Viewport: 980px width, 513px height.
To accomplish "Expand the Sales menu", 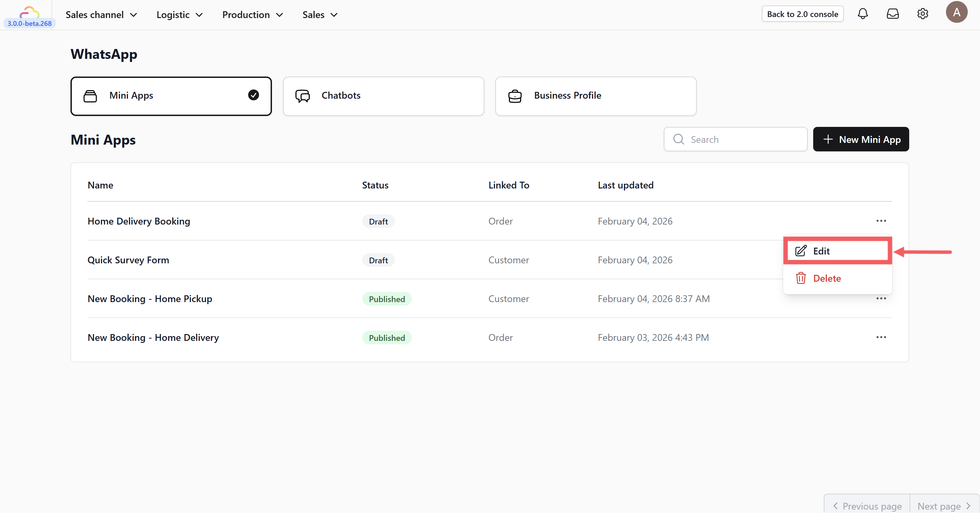I will [x=320, y=14].
